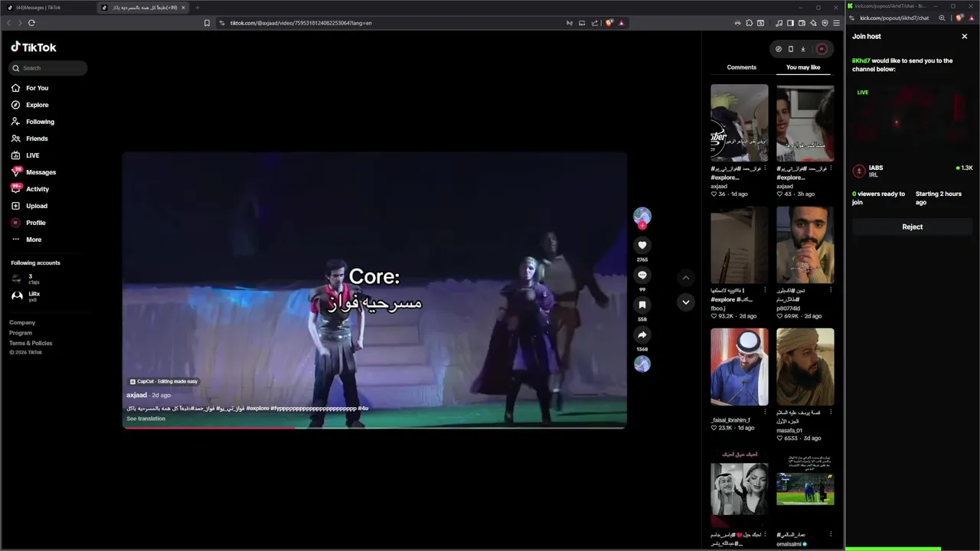Open the suggested video with 43 likes
Screen dimensions: 980x551
pos(805,122)
